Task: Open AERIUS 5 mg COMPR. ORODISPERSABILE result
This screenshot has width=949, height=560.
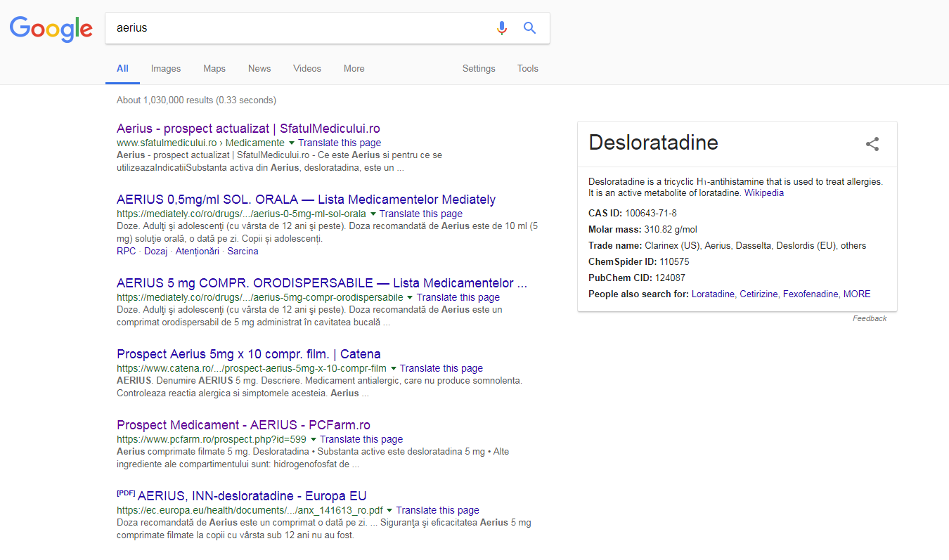Action: tap(322, 283)
